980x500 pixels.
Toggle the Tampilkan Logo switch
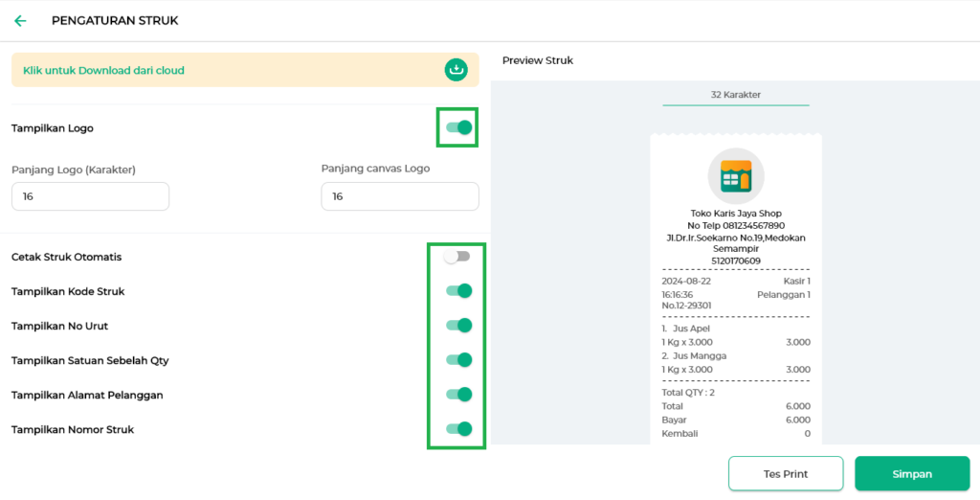click(458, 127)
